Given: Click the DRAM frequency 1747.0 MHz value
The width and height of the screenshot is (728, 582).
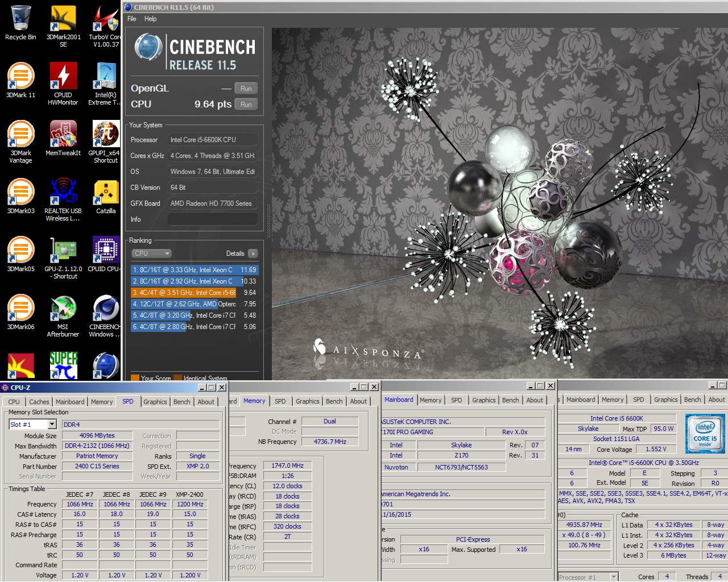Looking at the screenshot, I should (x=288, y=465).
